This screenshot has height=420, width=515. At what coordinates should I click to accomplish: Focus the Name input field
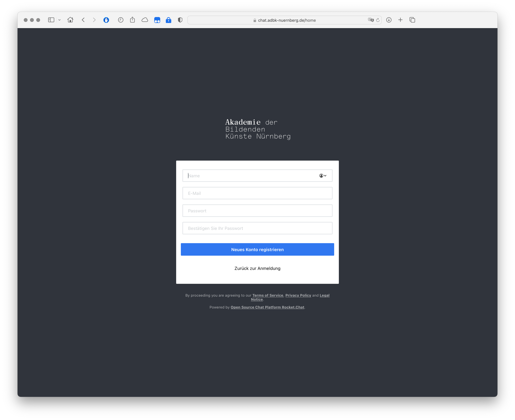coord(257,176)
